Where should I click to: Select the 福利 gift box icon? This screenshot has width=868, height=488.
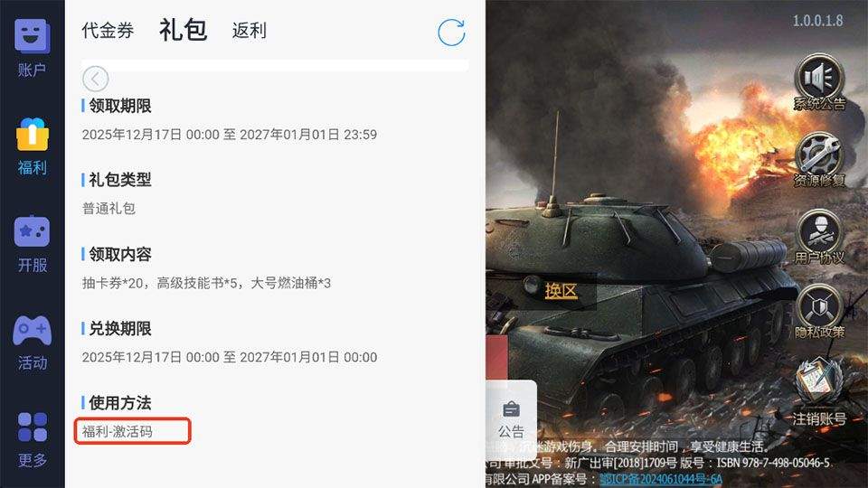[x=33, y=146]
